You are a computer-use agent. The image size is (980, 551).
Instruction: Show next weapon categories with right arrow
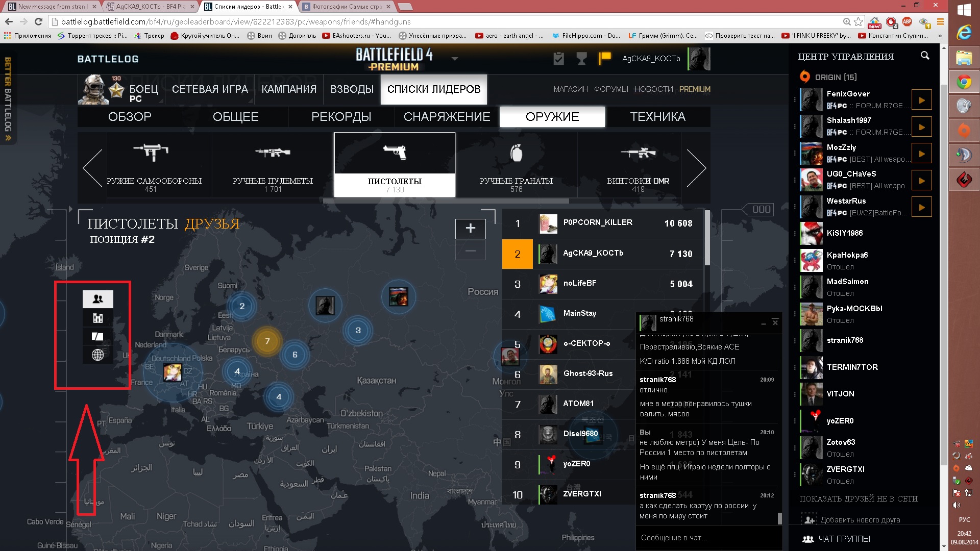[x=696, y=168]
